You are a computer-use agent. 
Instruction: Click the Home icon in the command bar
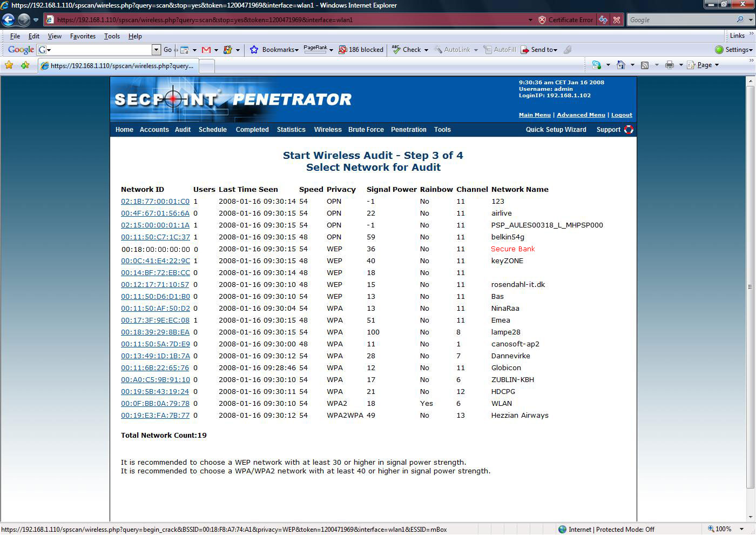pyautogui.click(x=620, y=65)
